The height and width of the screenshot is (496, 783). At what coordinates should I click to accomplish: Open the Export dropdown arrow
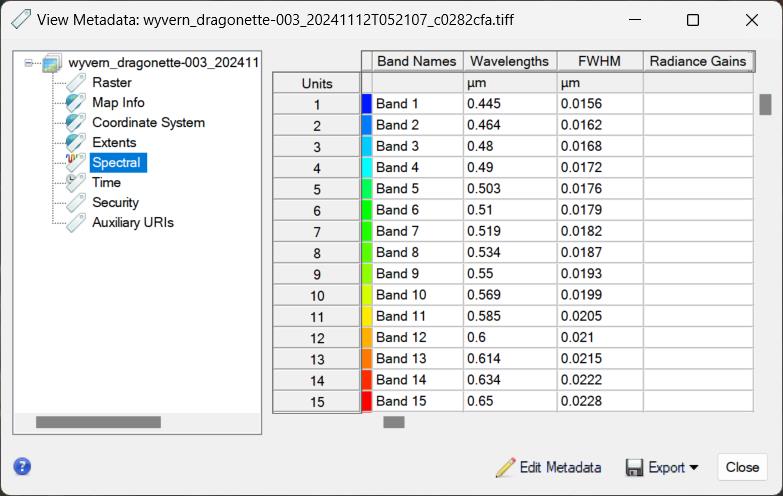coord(694,468)
